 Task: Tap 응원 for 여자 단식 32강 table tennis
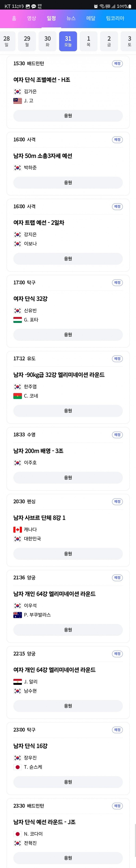[68, 335]
